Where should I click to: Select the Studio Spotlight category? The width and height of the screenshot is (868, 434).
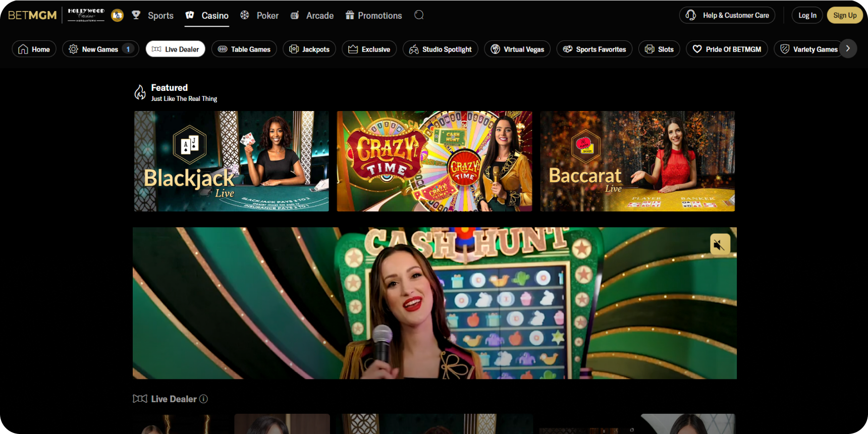coord(441,49)
